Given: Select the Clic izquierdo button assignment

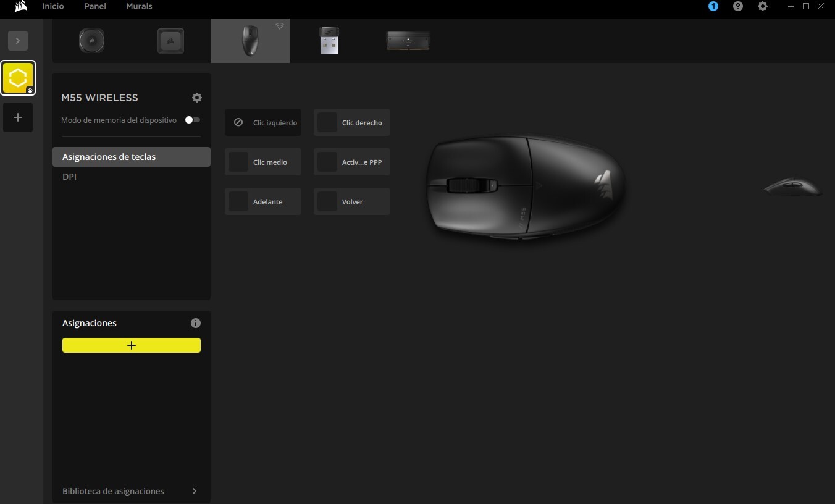Looking at the screenshot, I should click(263, 122).
